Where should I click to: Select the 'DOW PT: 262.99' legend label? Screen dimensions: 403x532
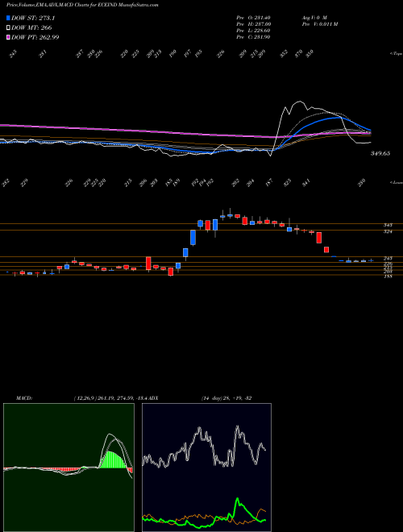click(35, 37)
